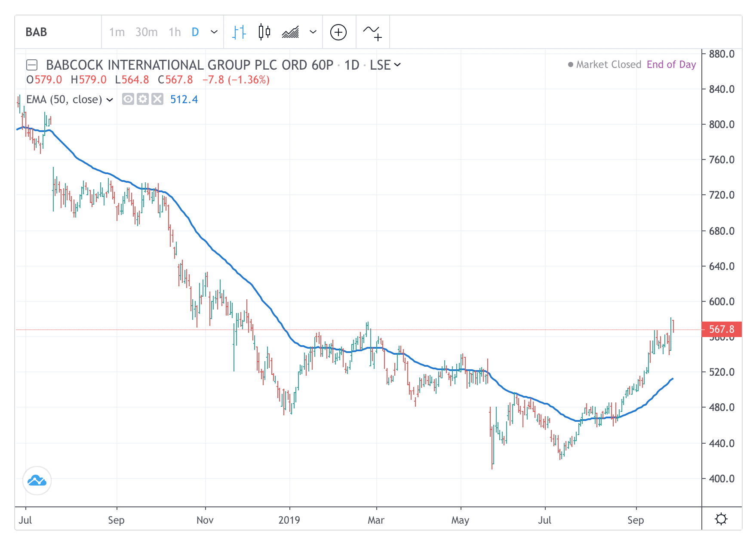Click the change value −7.8 (−1.36%)

236,80
